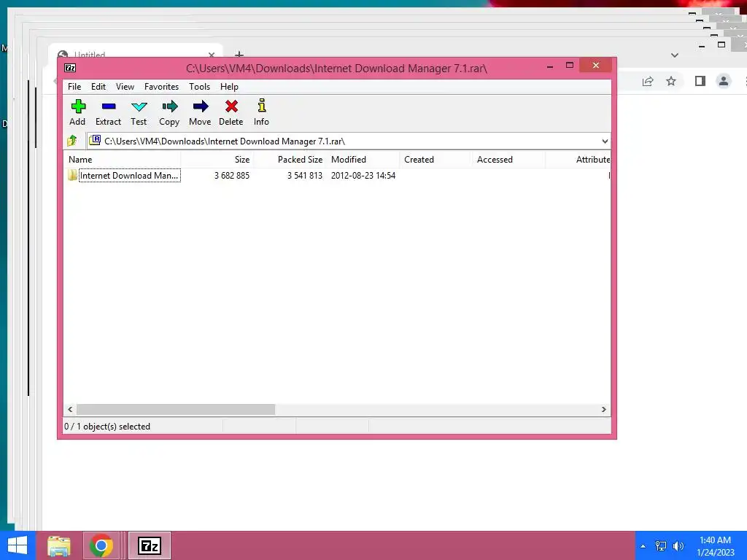Maximize the 7-Zip window

(569, 65)
